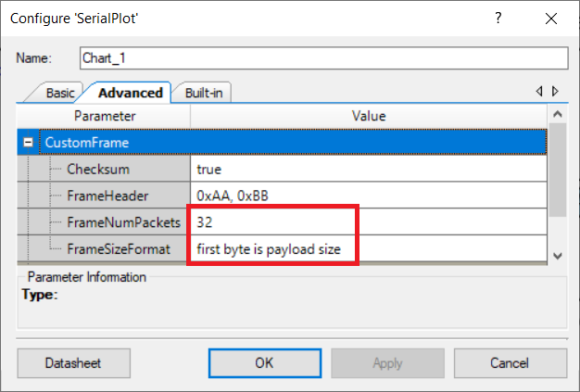Click the help question mark icon

(x=498, y=18)
